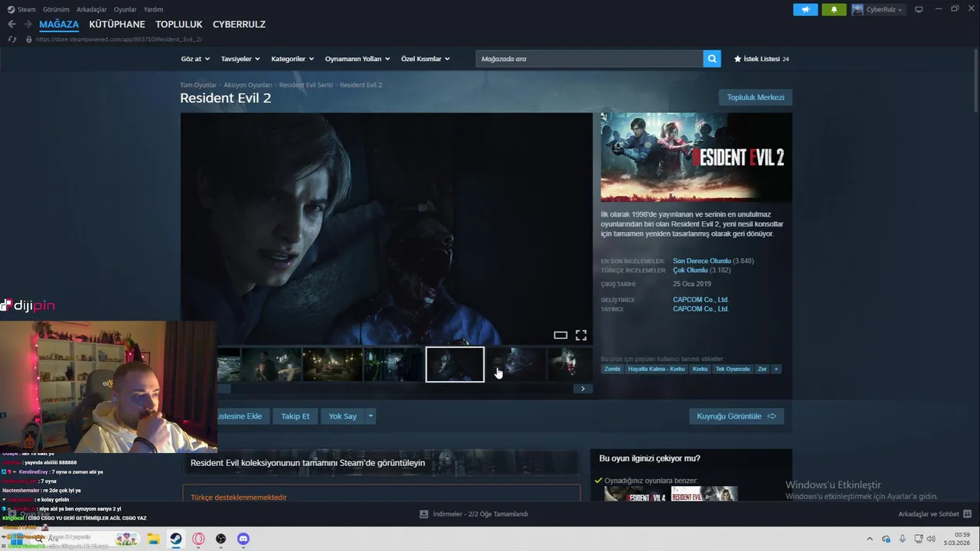
Task: Open the CYBERRULZ profile tab
Action: (x=239, y=24)
